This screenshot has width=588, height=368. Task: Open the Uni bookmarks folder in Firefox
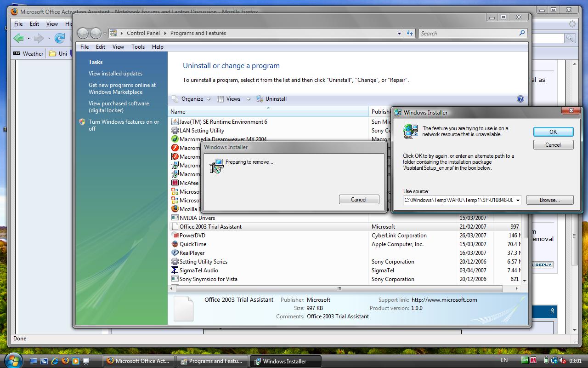pyautogui.click(x=58, y=54)
